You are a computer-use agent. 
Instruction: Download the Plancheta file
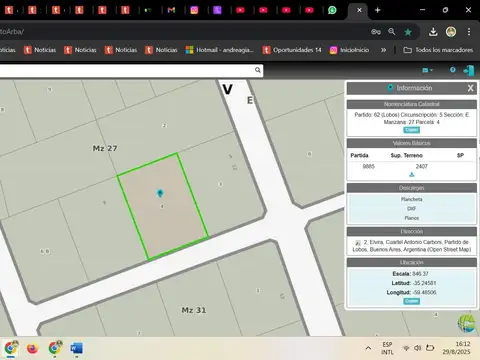click(x=412, y=199)
